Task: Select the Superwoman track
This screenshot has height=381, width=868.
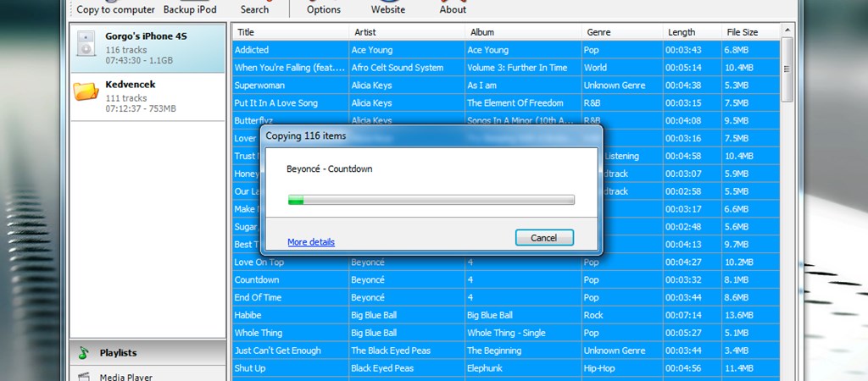Action: click(505, 86)
